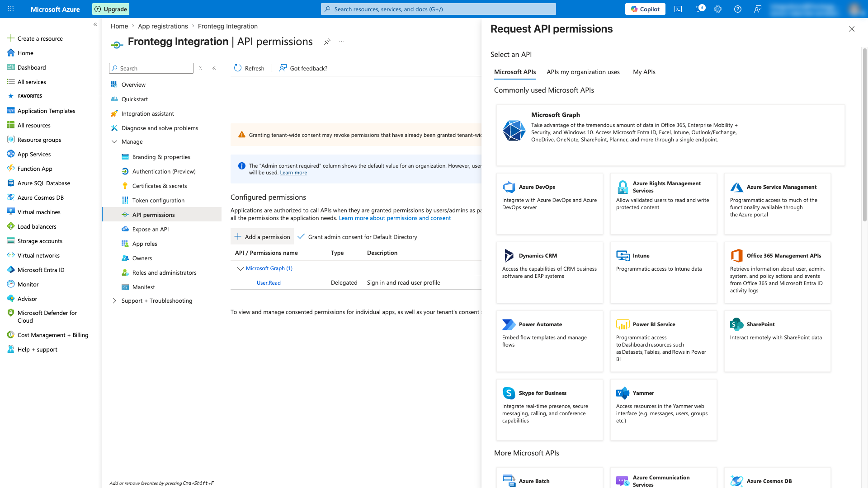
Task: Launch Copilot
Action: pyautogui.click(x=645, y=9)
